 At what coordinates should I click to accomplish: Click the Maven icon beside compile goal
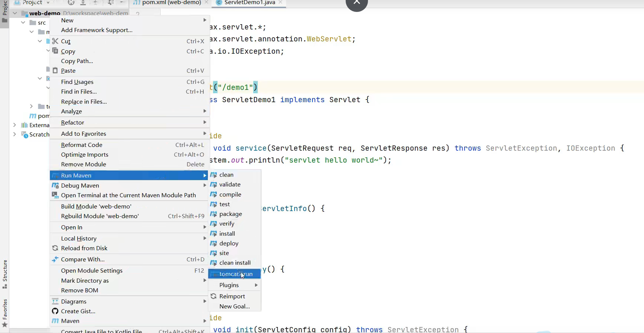(x=213, y=194)
